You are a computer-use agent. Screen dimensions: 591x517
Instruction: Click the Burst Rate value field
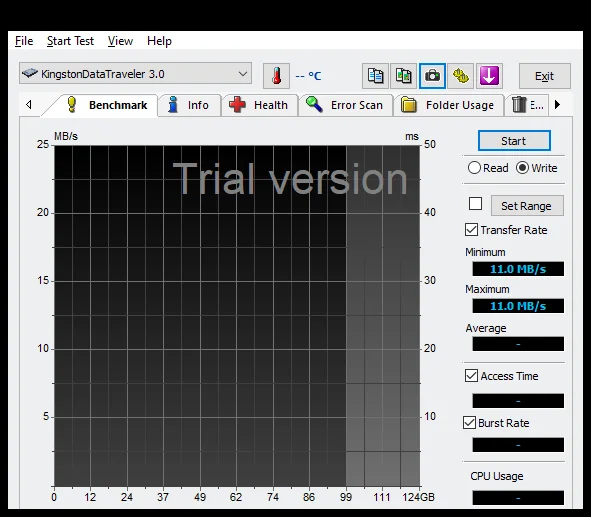click(518, 445)
